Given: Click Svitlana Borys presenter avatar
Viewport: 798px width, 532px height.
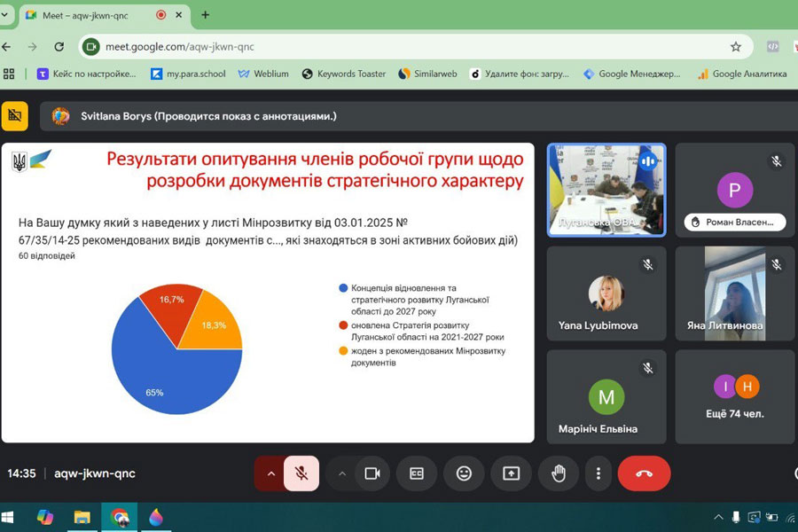Looking at the screenshot, I should click(60, 116).
